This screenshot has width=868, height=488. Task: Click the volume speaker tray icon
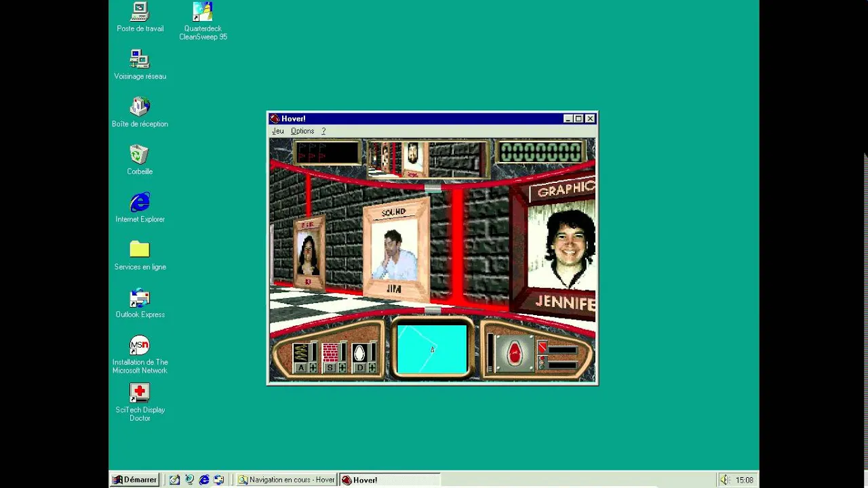click(x=724, y=480)
